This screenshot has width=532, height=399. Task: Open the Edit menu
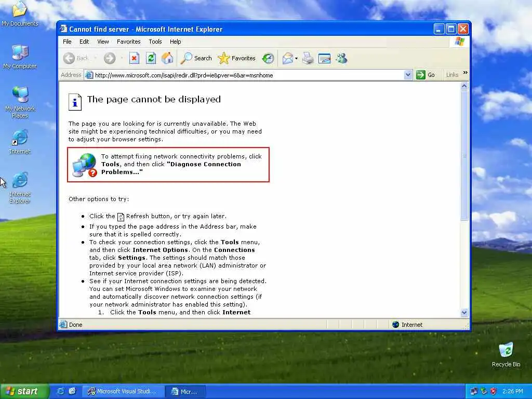(x=84, y=42)
